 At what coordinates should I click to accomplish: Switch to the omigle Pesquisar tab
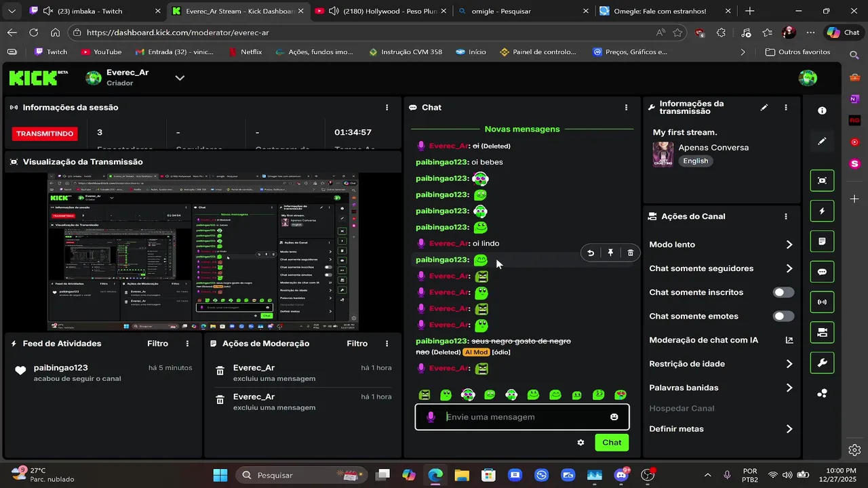(523, 11)
